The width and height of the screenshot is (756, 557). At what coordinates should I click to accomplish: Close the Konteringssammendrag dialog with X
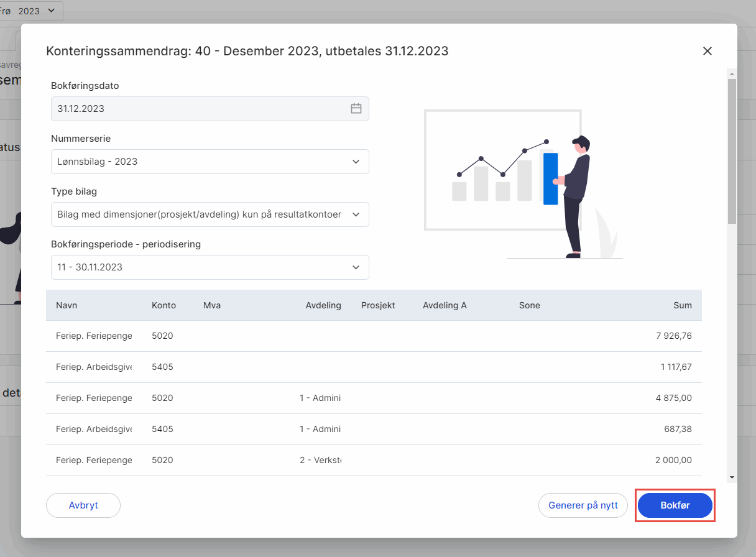(x=707, y=51)
